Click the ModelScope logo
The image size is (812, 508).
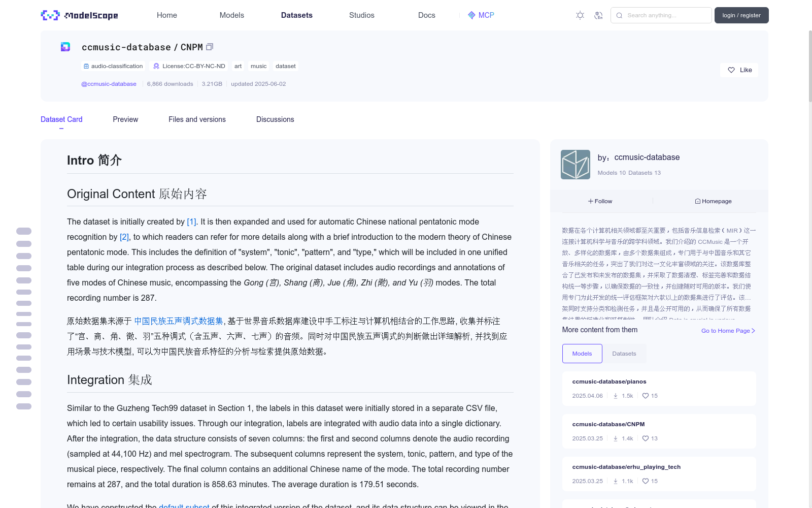79,15
